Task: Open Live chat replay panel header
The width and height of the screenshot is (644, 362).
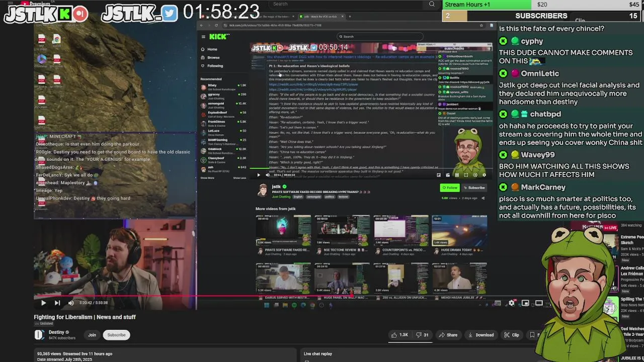Action: click(318, 354)
